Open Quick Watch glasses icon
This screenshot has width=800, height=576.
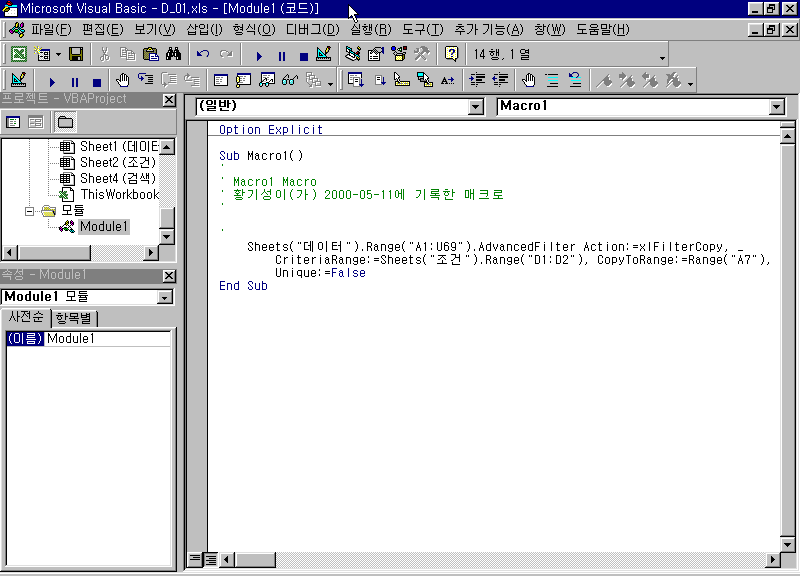click(x=290, y=80)
